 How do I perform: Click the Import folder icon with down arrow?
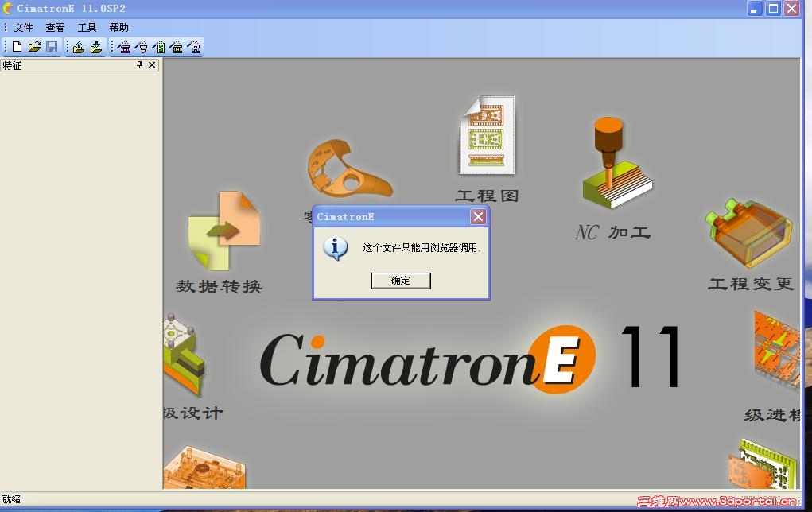96,48
